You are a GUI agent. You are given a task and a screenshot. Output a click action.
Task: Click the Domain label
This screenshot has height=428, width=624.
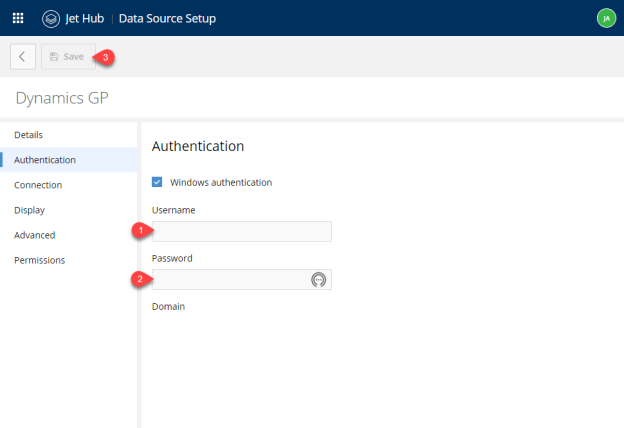[x=168, y=307]
